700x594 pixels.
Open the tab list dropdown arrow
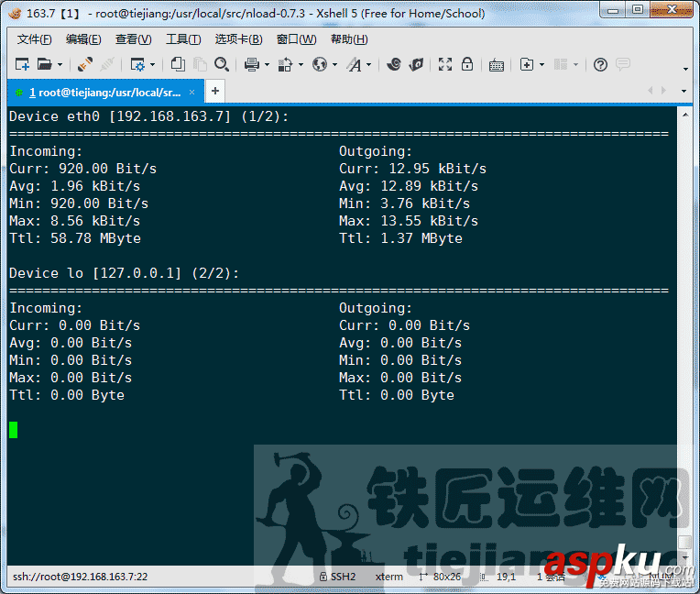click(x=684, y=91)
